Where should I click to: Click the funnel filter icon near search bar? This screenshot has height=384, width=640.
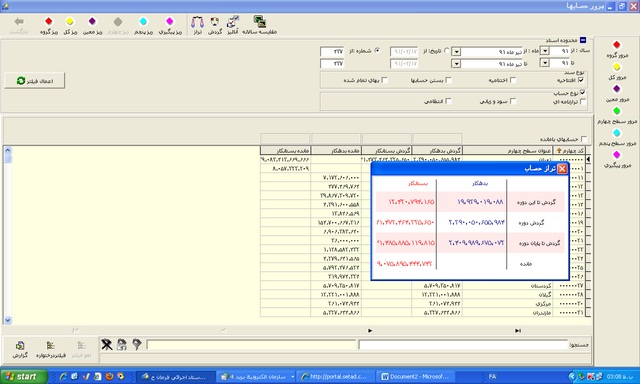click(x=137, y=345)
